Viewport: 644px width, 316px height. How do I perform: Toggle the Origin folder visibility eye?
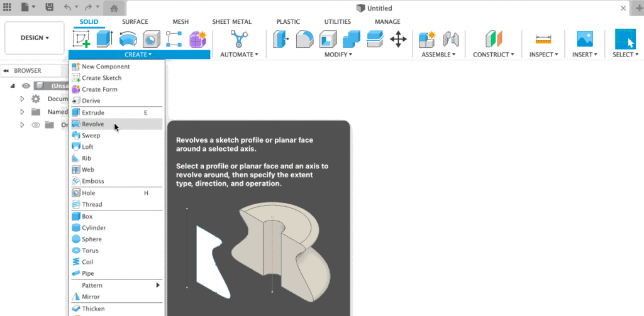pyautogui.click(x=36, y=125)
